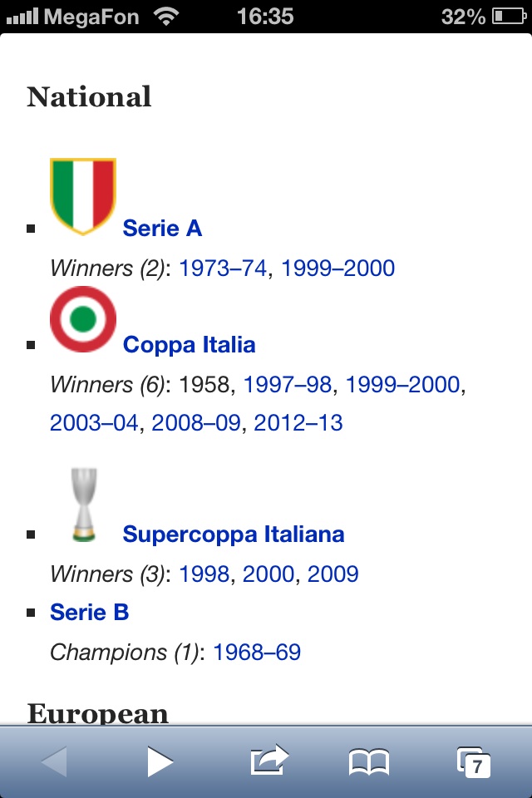Open the tabs switcher showing 7 pages
Viewport: 532px width, 798px height.
(473, 761)
